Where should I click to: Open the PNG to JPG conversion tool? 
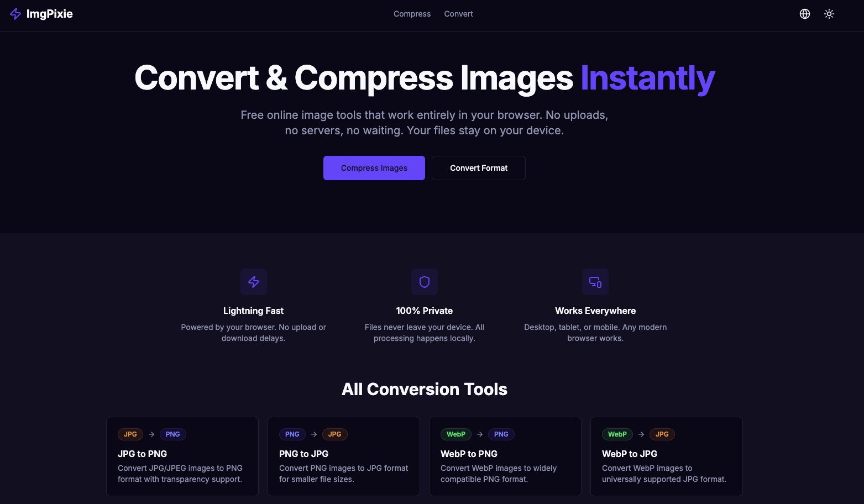click(343, 456)
